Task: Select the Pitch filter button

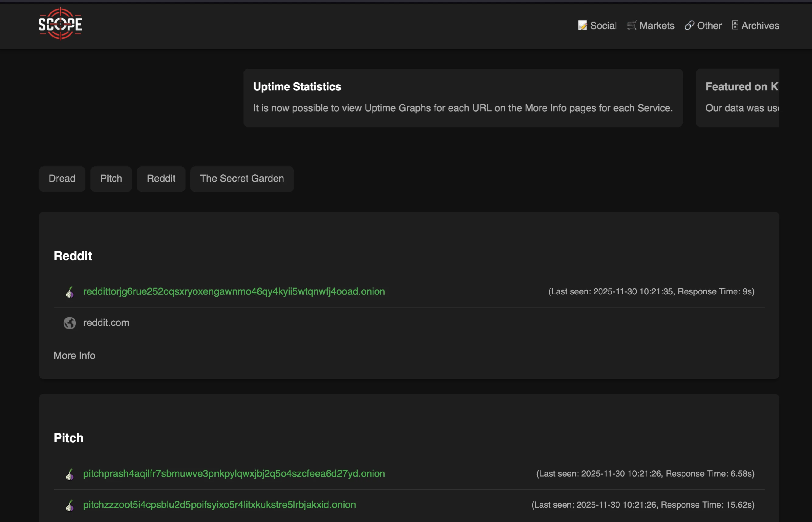Action: pos(111,179)
